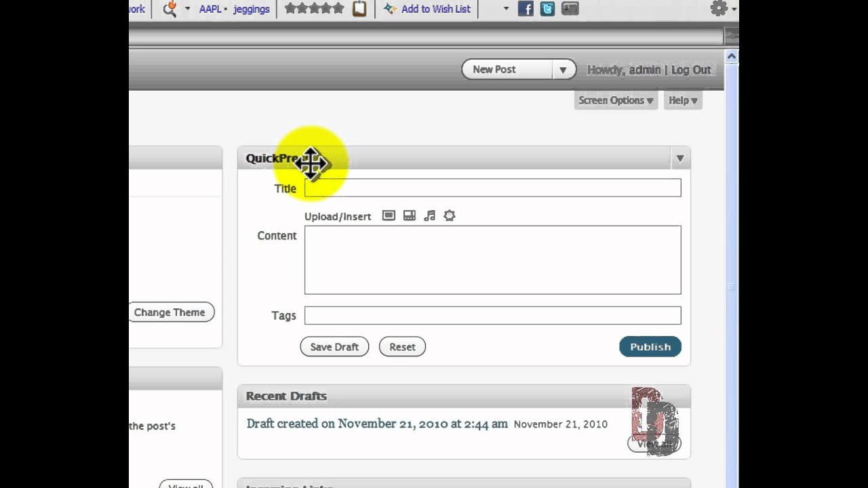Click the Log Out link
The width and height of the screenshot is (868, 488).
tap(691, 70)
